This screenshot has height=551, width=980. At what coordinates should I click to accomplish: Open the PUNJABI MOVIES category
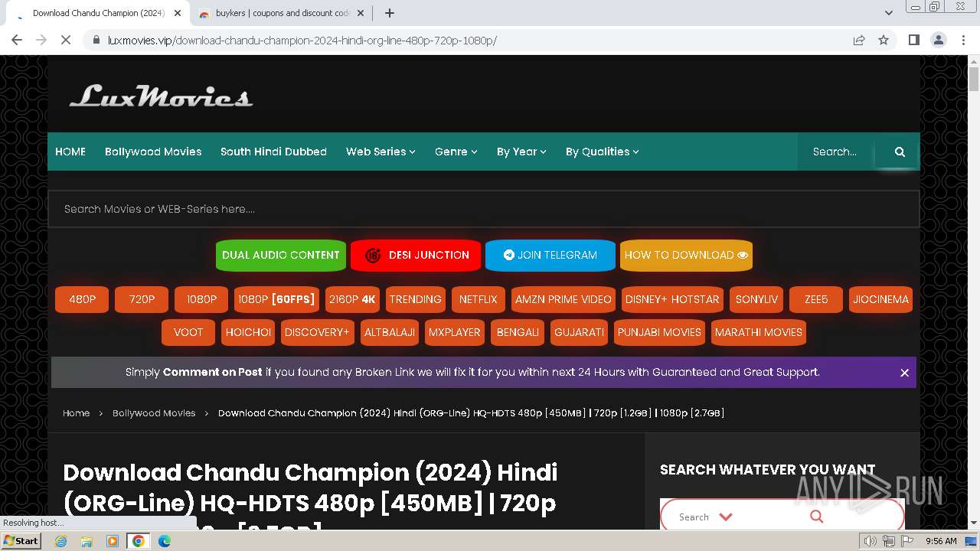pyautogui.click(x=659, y=332)
